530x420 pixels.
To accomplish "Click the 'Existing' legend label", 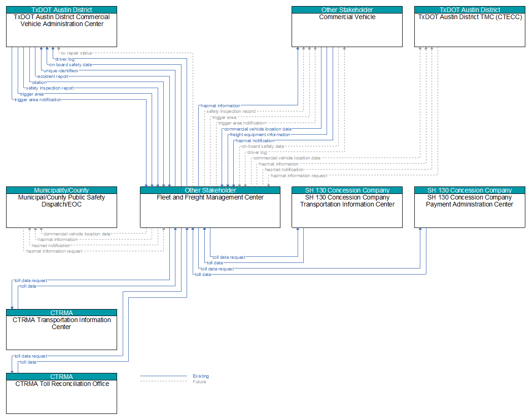I will click(x=201, y=376).
